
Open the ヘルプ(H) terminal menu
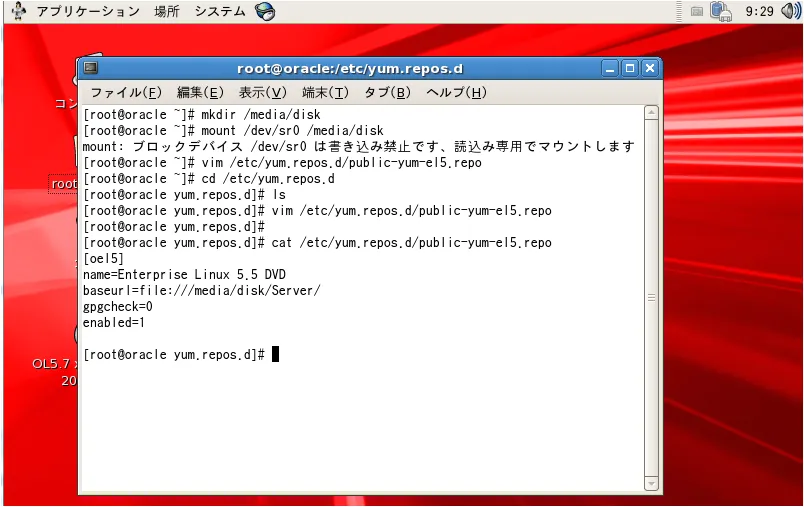pyautogui.click(x=456, y=92)
